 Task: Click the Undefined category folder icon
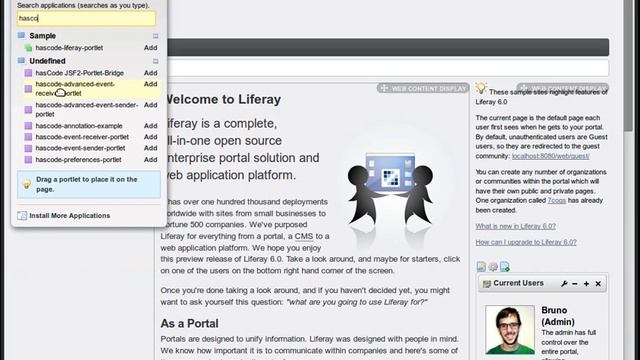[x=21, y=61]
